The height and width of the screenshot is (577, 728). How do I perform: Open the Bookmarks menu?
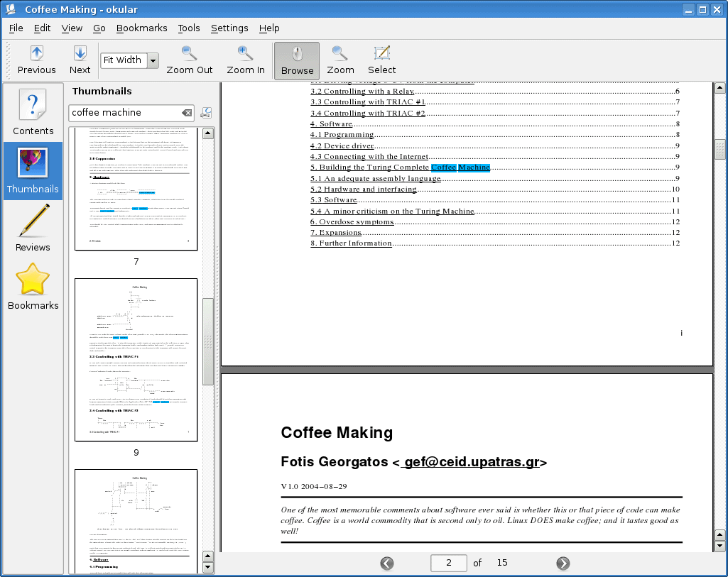[x=141, y=28]
